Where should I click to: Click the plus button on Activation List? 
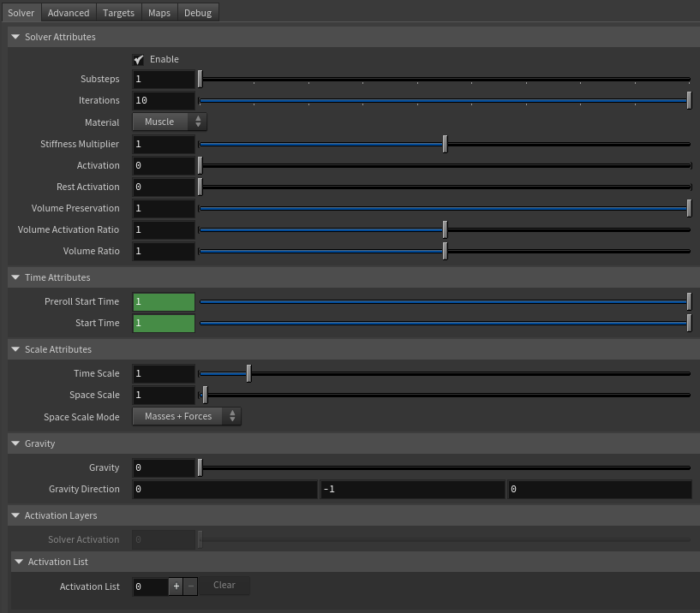click(x=176, y=586)
